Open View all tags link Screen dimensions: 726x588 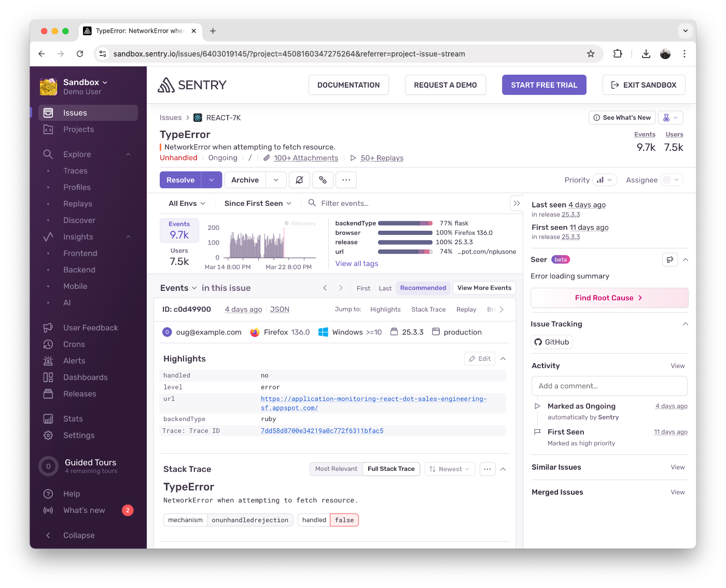357,263
